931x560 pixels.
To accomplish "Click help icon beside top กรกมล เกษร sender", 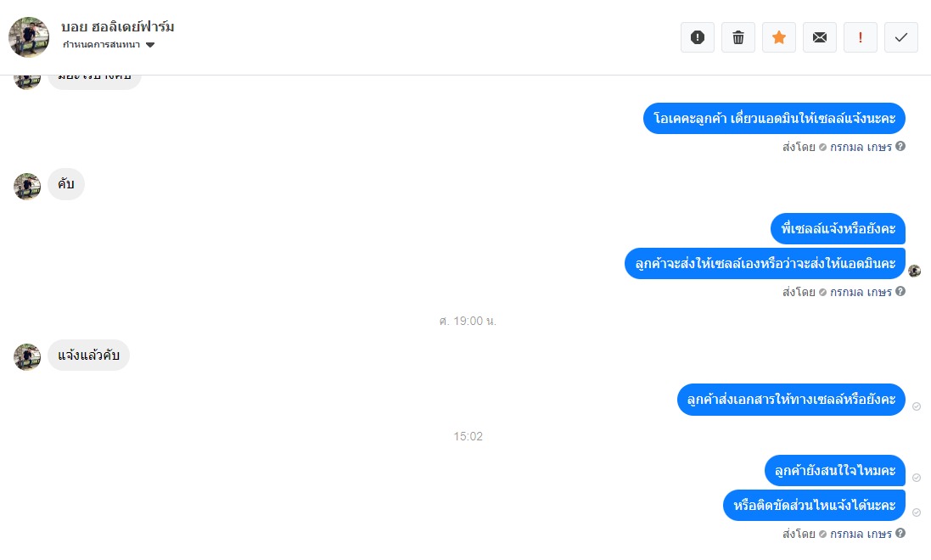I will coord(900,146).
